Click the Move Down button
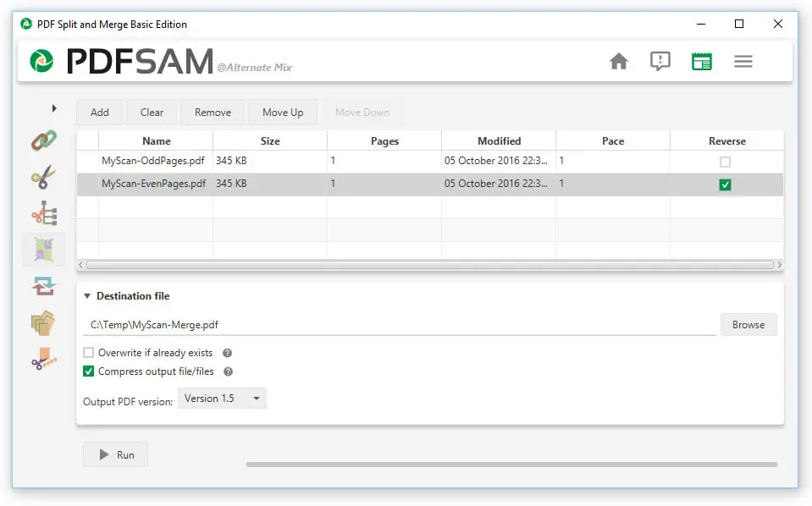Image resolution: width=812 pixels, height=506 pixels. pos(362,113)
